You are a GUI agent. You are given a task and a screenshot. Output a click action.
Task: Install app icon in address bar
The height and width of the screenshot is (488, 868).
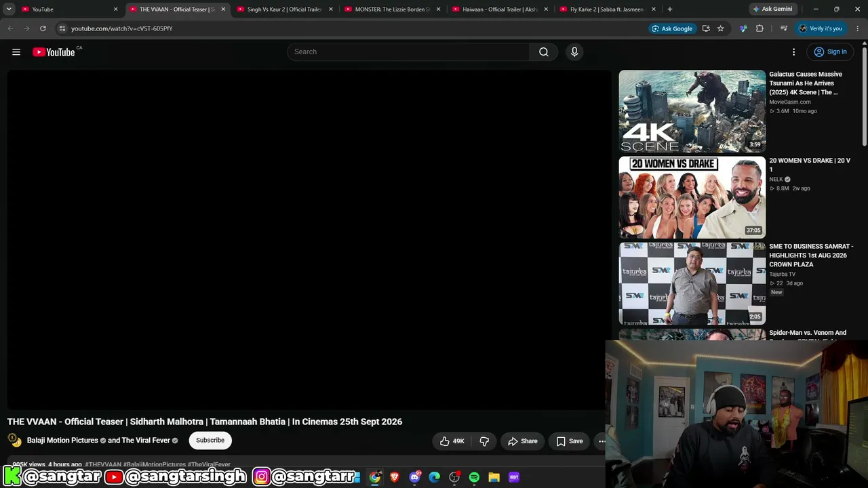pyautogui.click(x=706, y=28)
